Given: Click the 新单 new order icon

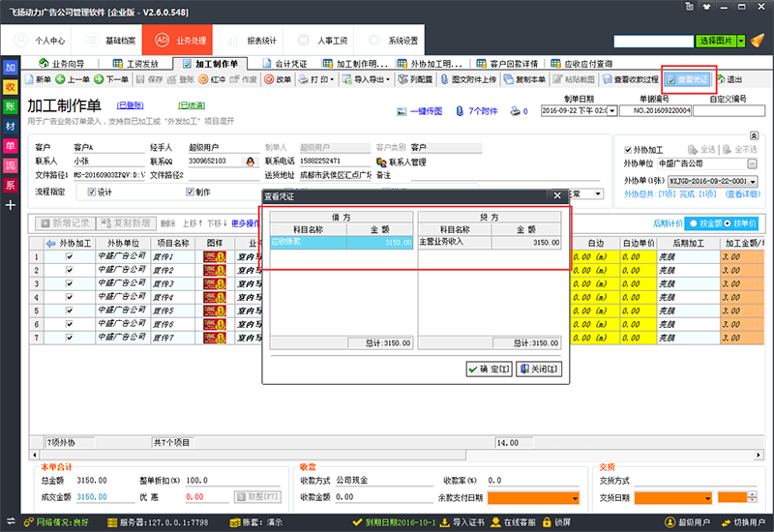Looking at the screenshot, I should coord(38,79).
